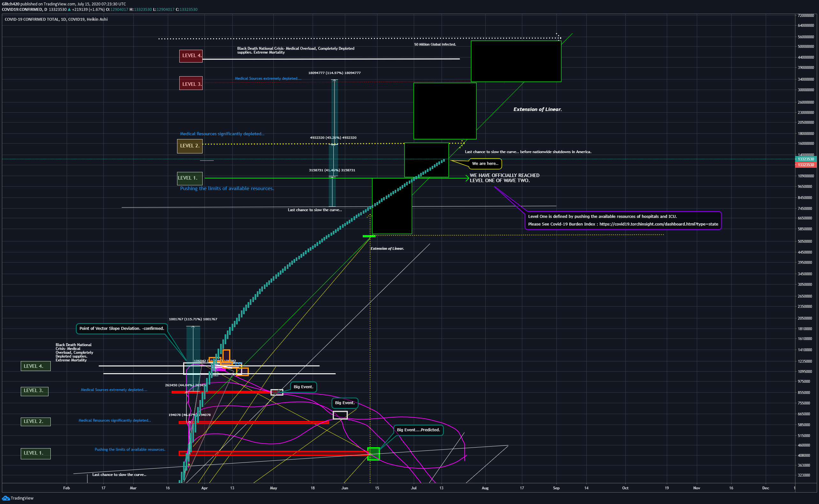Click teal 13323530 price axis label
The width and height of the screenshot is (819, 504).
pyautogui.click(x=806, y=159)
